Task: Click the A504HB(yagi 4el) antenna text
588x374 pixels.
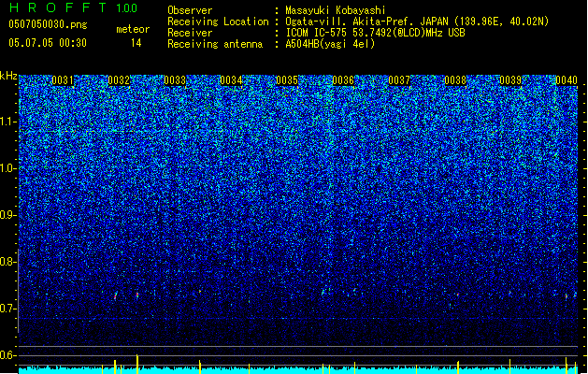Action: pos(330,44)
